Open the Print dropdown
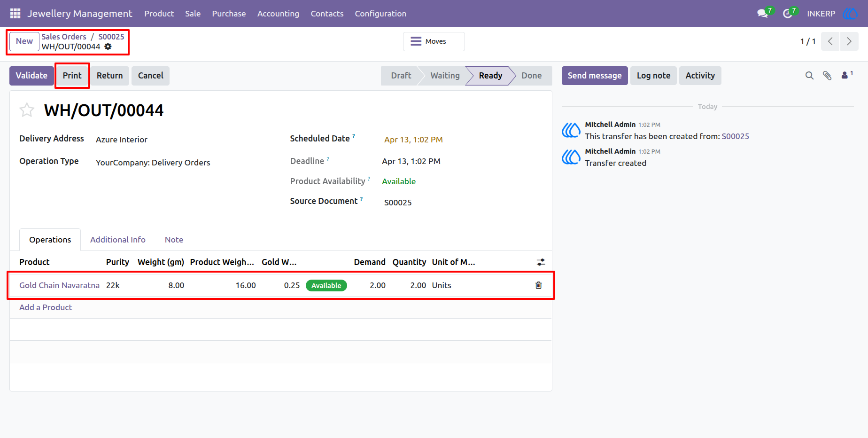Screen dimensions: 868x438 click(x=72, y=76)
